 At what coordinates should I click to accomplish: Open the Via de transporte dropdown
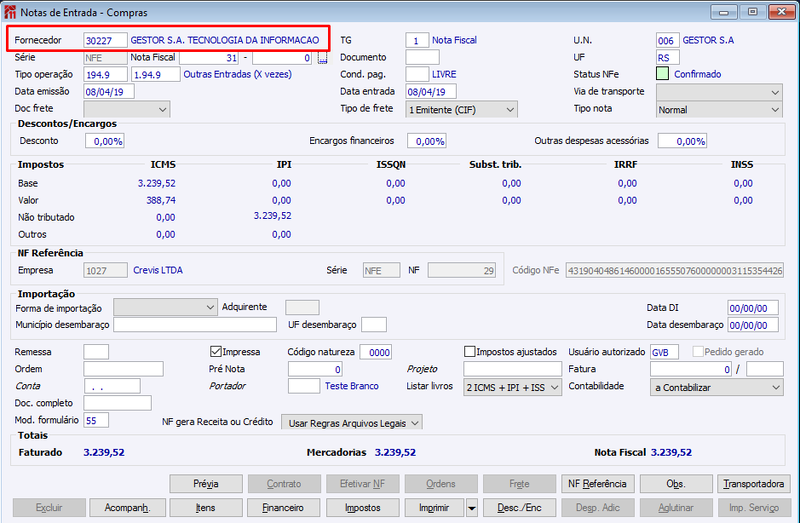tap(719, 92)
